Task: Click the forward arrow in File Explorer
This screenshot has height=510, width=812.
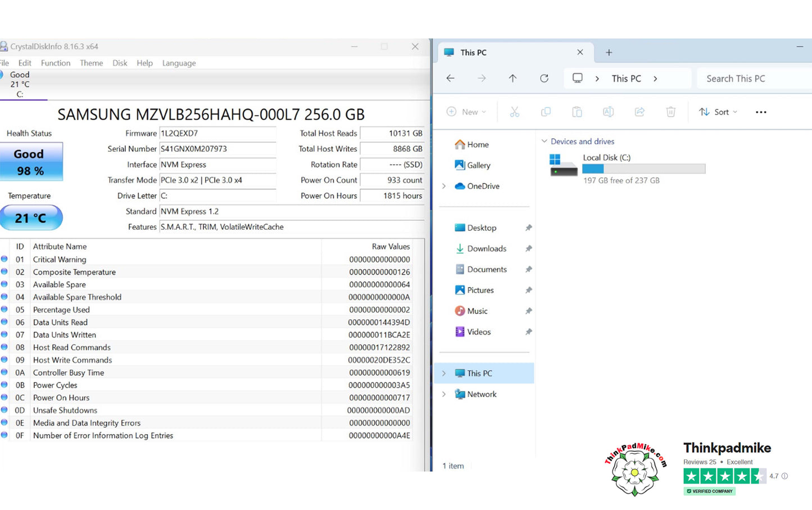Action: point(482,79)
